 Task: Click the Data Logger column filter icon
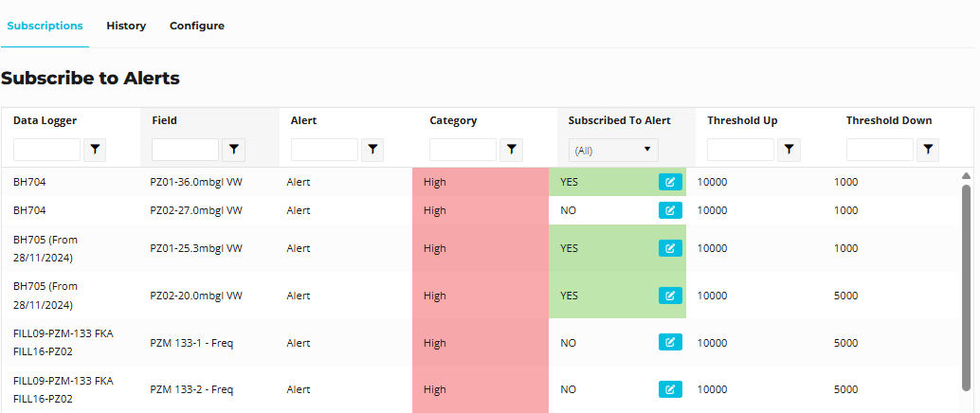tap(95, 150)
